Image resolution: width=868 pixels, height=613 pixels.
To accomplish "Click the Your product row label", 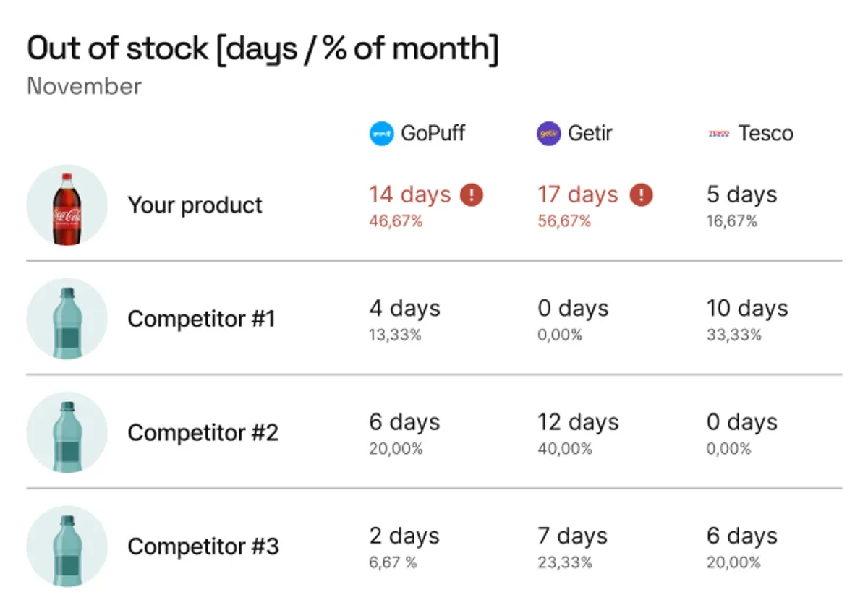I will pos(195,205).
